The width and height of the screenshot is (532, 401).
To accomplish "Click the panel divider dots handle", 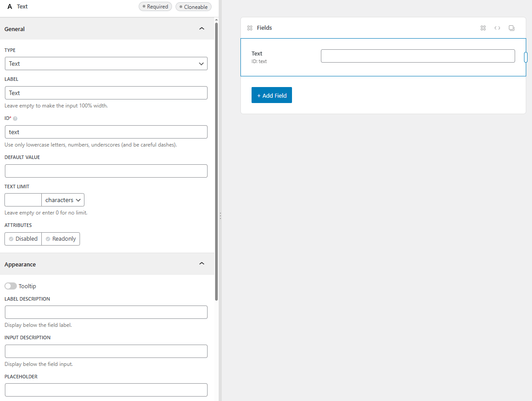I will point(220,216).
